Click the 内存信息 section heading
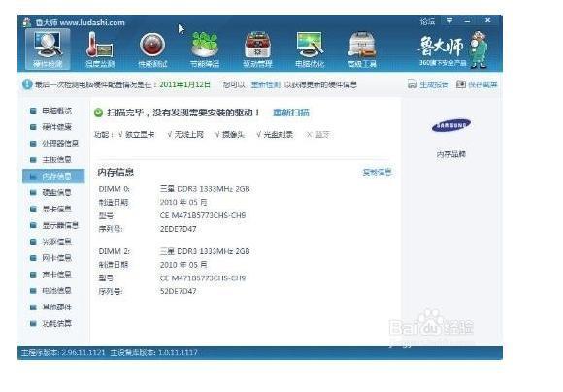The image size is (563, 392). click(x=116, y=173)
